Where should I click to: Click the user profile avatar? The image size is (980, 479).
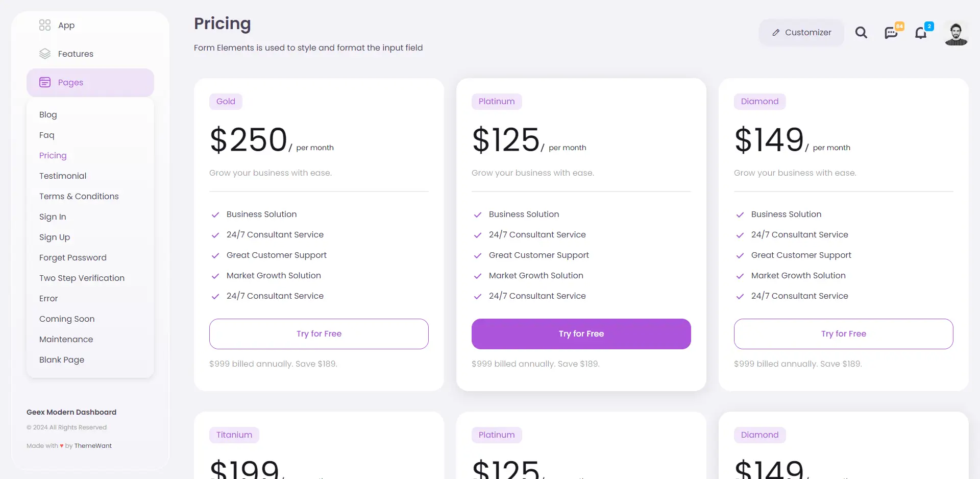coord(956,34)
